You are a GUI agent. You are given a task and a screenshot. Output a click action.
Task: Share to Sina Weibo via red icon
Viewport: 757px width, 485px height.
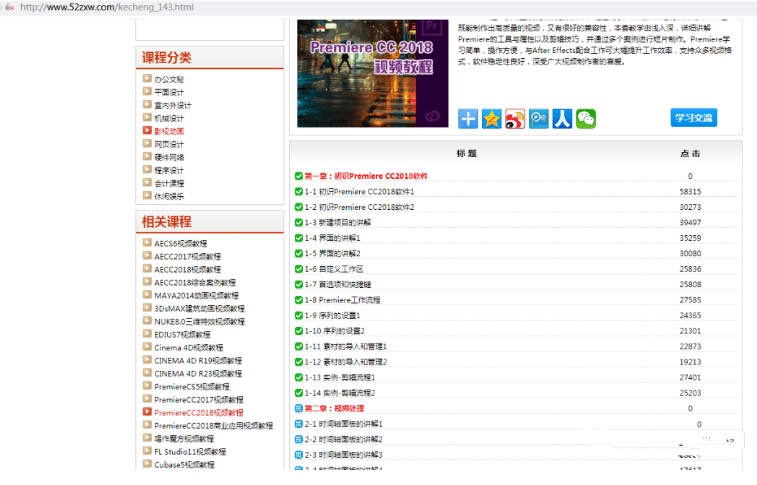[x=515, y=119]
